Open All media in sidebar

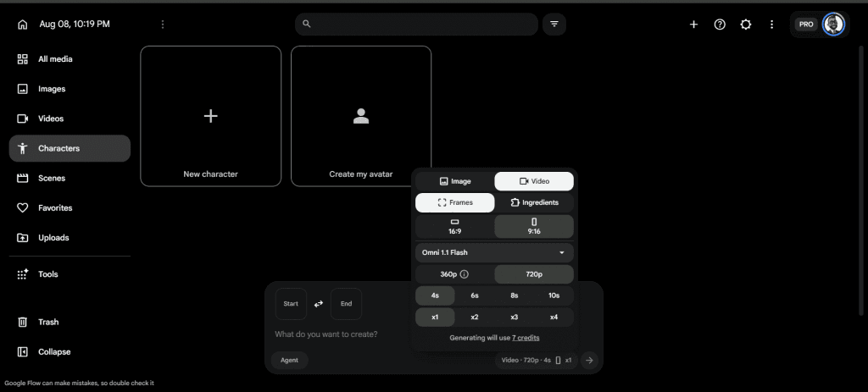tap(70, 59)
